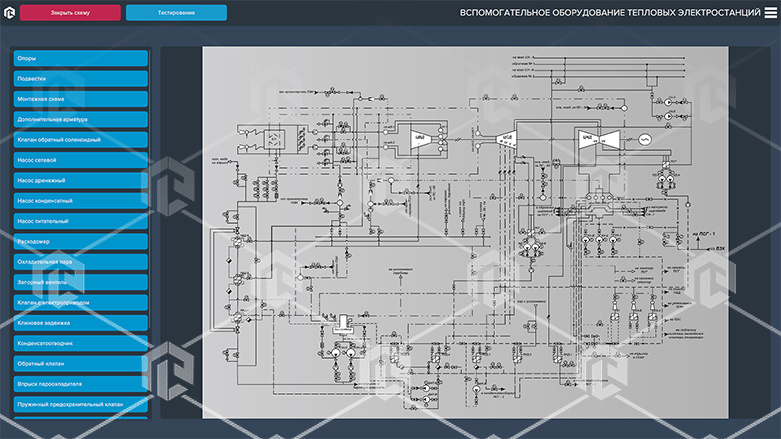Select 'Насос конденсатный' from the list
Screen dimensions: 781x439
pyautogui.click(x=81, y=200)
